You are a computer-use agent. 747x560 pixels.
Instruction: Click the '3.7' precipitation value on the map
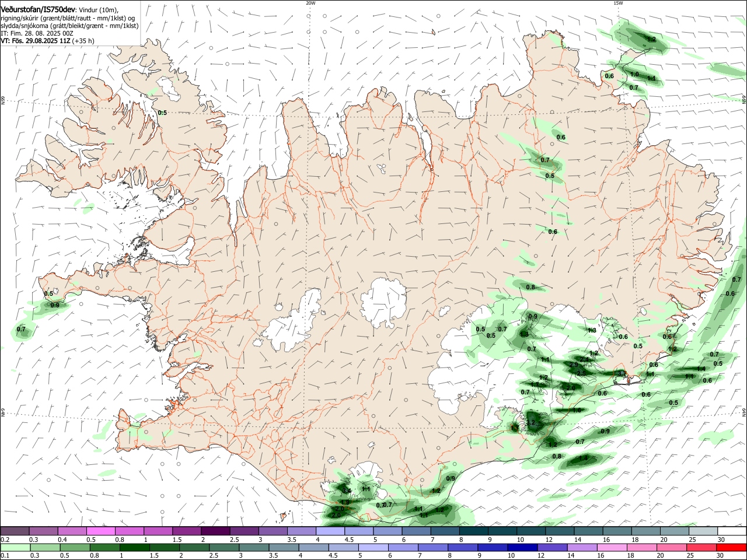(x=622, y=373)
